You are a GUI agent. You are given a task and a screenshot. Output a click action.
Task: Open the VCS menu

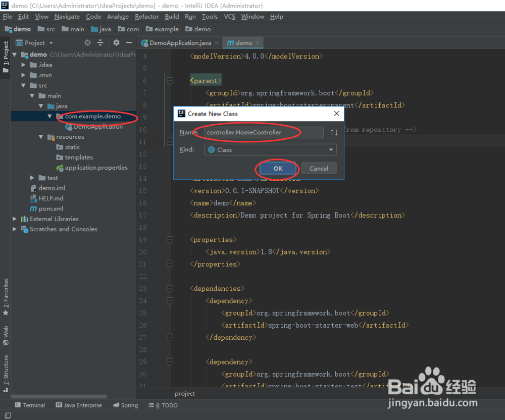230,17
